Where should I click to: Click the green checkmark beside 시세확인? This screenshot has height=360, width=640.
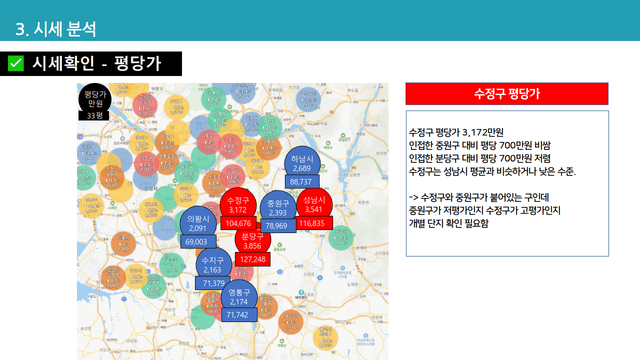coord(16,64)
